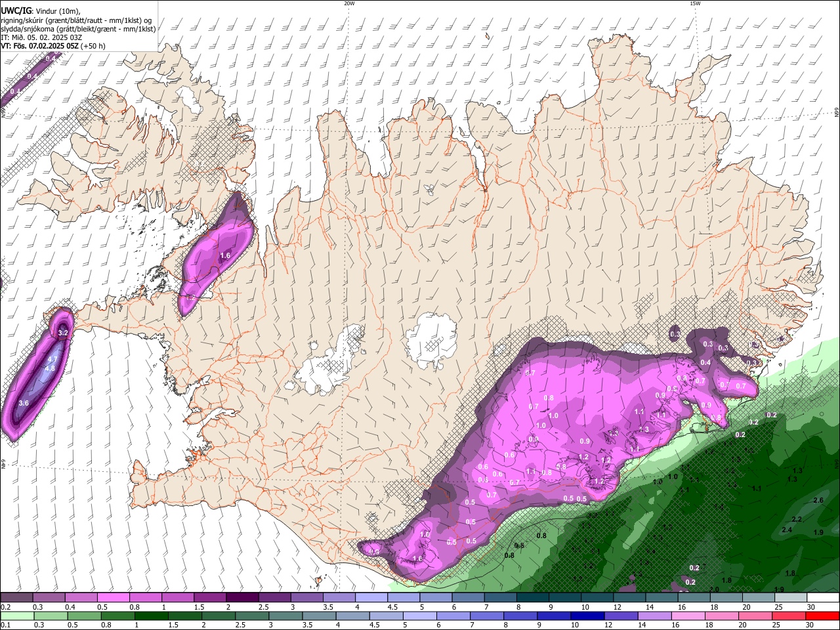Click the lavender swatch labeled 4 in upper legend row
Viewport: 840px width, 630px height.
370,598
